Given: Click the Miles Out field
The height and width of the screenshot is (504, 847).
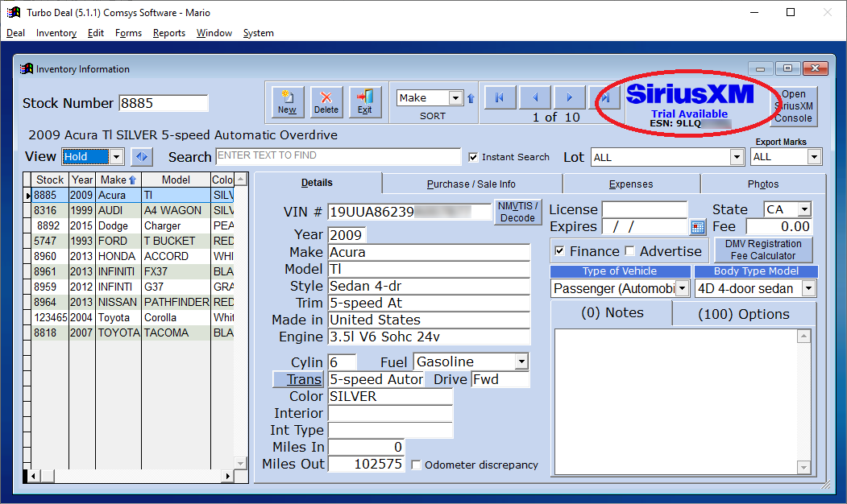Looking at the screenshot, I should coord(366,464).
